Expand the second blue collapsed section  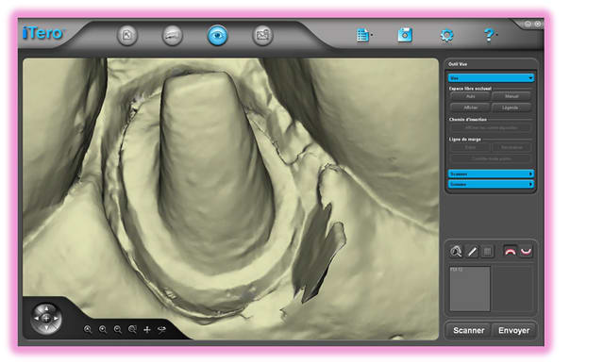(491, 184)
